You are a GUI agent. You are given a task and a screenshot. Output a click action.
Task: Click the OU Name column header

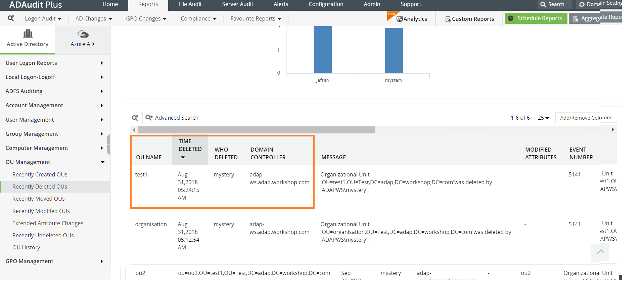[149, 157]
